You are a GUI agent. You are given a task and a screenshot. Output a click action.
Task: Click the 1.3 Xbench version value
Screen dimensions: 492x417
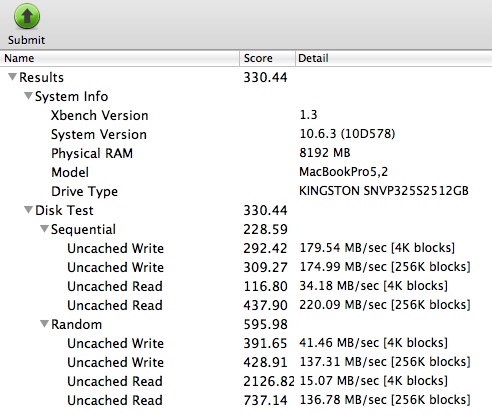pos(308,115)
